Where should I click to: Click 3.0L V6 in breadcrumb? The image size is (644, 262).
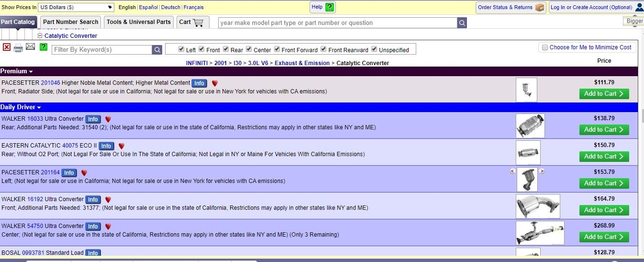point(258,63)
